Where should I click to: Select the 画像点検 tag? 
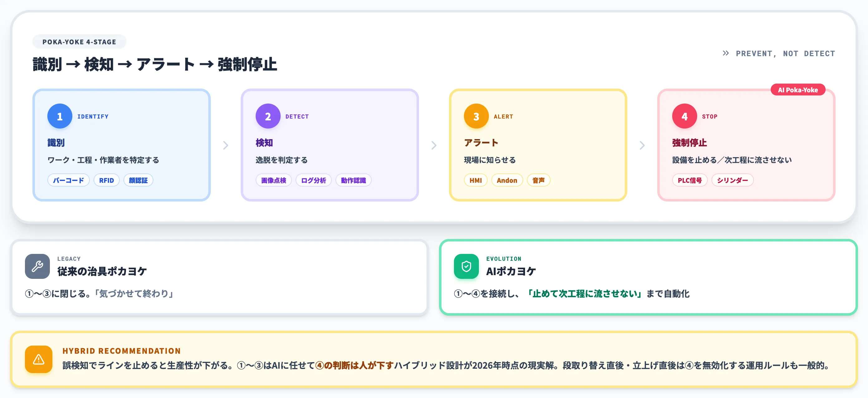click(274, 180)
